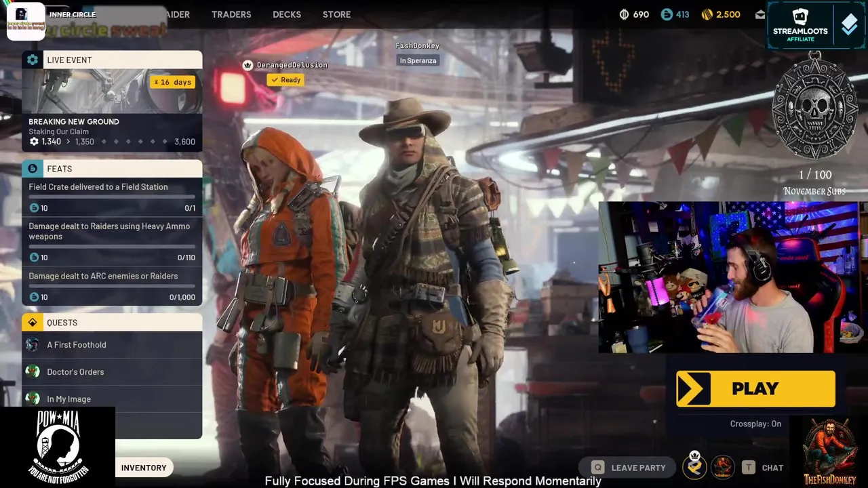Click the Streamloots robot logo
The width and height of the screenshot is (868, 488).
(x=800, y=17)
